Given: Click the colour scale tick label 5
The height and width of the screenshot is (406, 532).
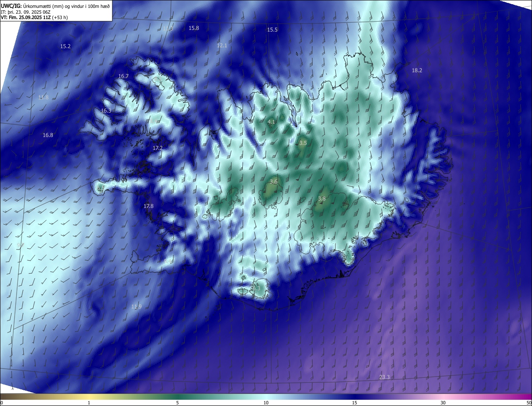Looking at the screenshot, I should [177, 403].
